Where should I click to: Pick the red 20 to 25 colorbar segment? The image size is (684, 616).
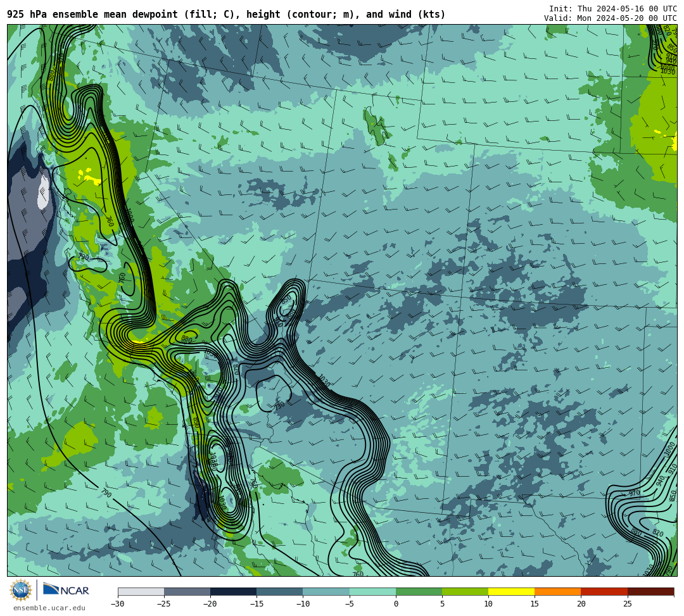click(x=604, y=591)
